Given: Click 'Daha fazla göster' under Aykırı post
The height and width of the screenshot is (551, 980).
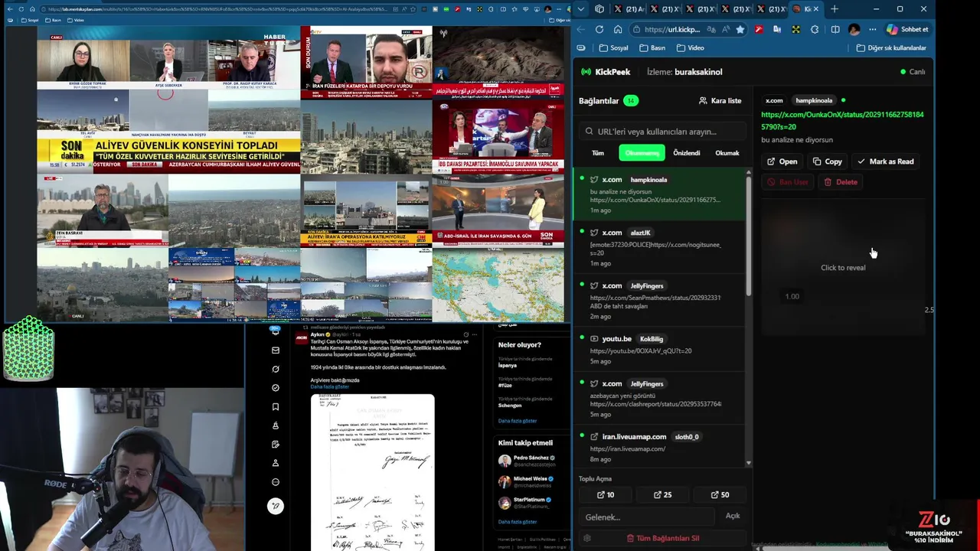Looking at the screenshot, I should point(329,386).
